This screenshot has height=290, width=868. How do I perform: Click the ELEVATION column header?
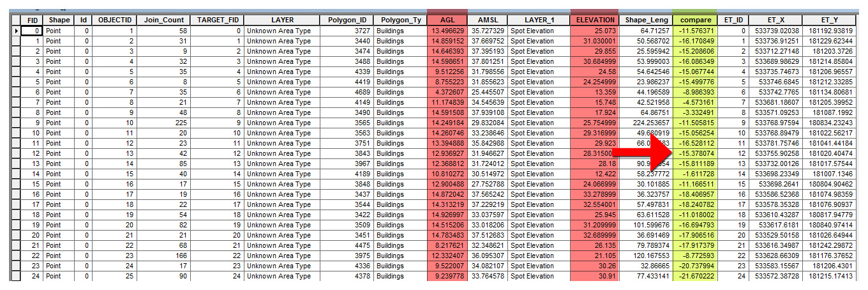point(594,20)
